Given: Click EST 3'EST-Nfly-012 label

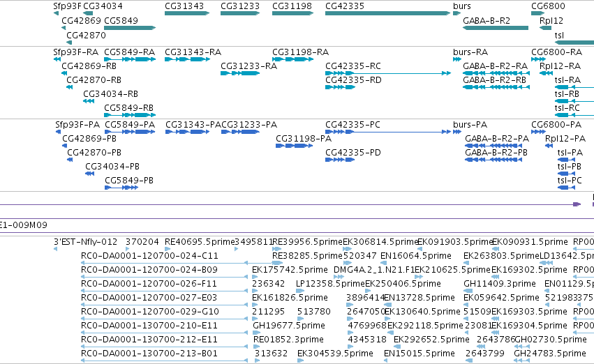Looking at the screenshot, I should 86,242.
